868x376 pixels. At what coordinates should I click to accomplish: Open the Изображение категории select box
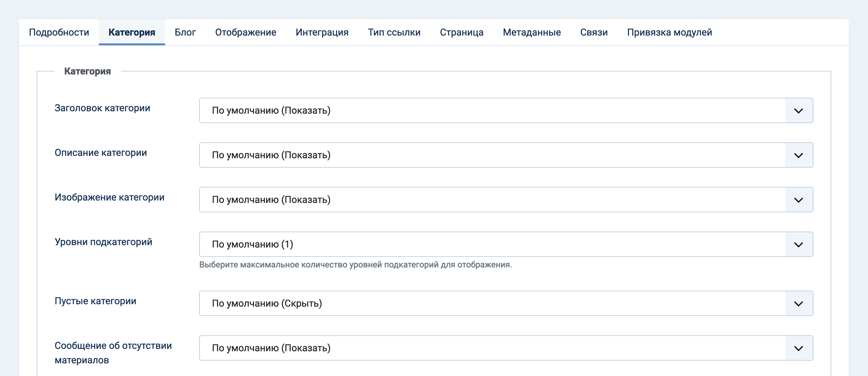pos(506,200)
